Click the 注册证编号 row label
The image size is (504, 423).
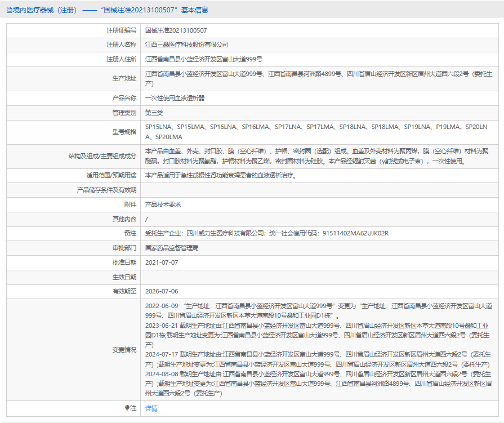point(121,30)
